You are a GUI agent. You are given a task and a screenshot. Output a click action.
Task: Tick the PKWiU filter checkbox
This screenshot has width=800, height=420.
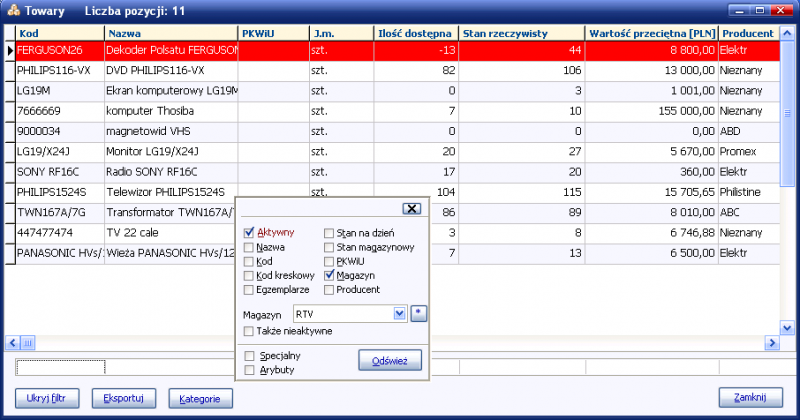point(329,262)
